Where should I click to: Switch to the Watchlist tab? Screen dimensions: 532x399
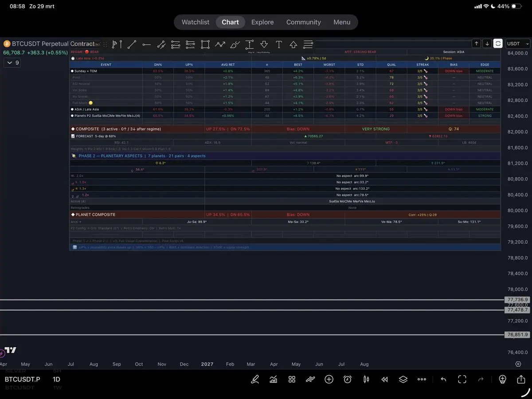[x=196, y=22]
